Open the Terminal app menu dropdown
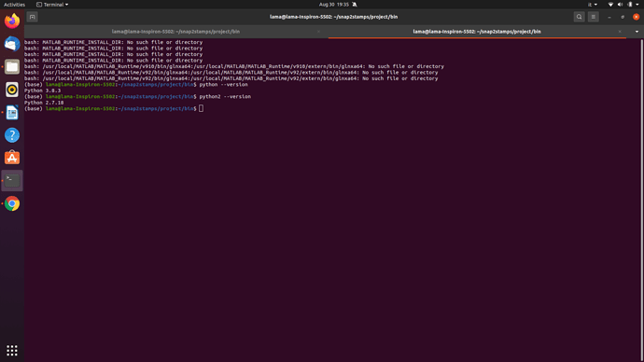The height and width of the screenshot is (362, 644). click(x=52, y=5)
